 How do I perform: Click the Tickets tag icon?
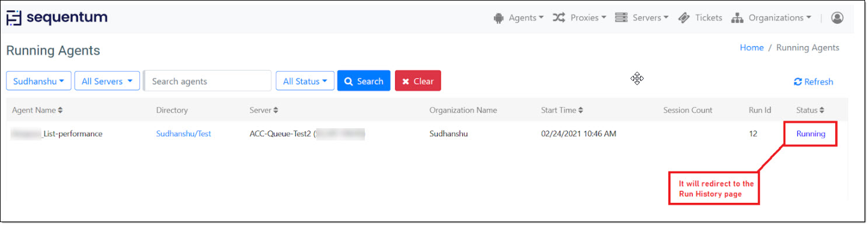684,18
